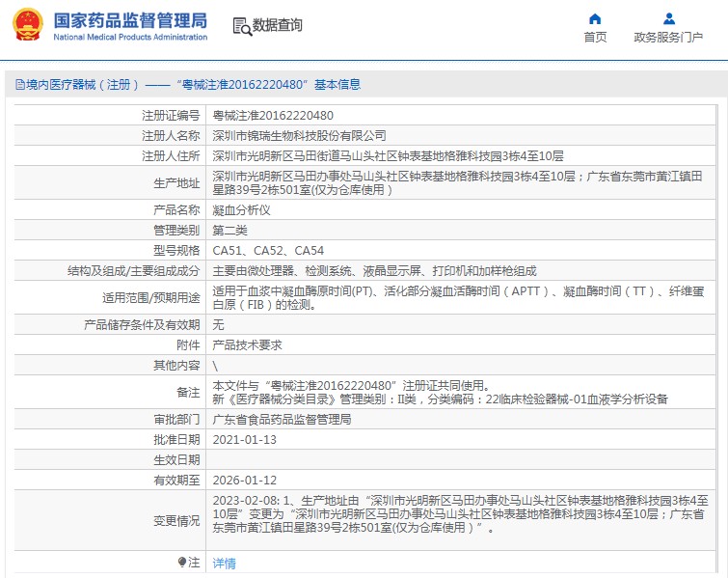Click the approving department 广东省食品药品监督管理局
This screenshot has height=578, width=728.
coord(282,420)
